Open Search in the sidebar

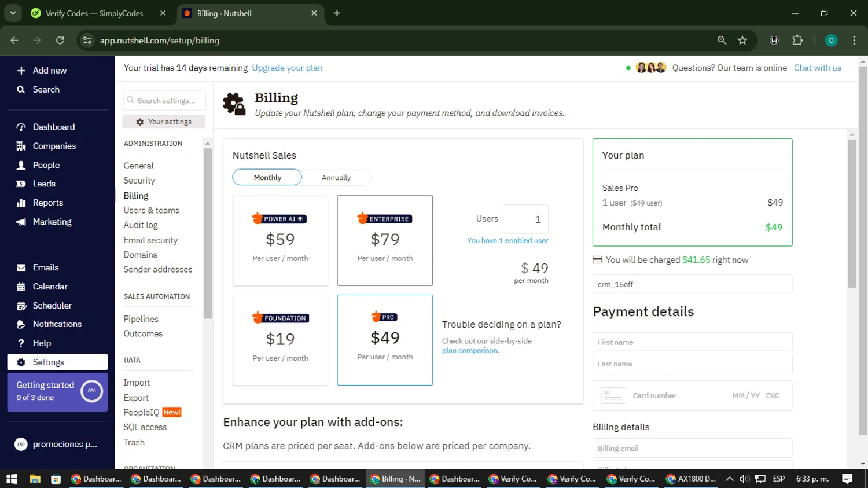pos(46,90)
